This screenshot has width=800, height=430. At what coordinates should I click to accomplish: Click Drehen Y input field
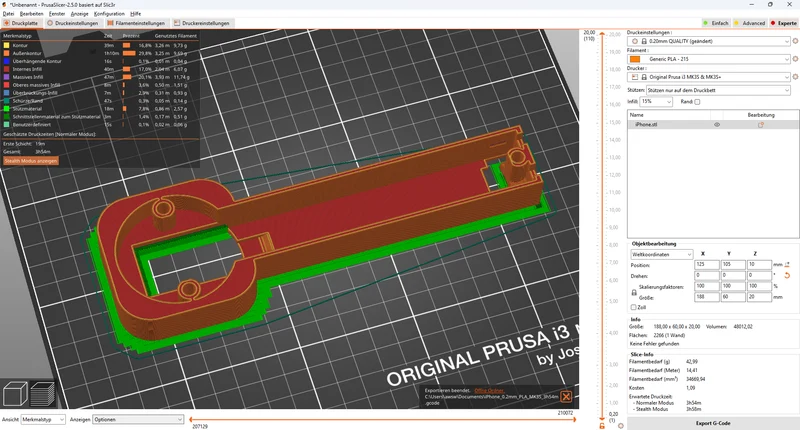click(733, 275)
